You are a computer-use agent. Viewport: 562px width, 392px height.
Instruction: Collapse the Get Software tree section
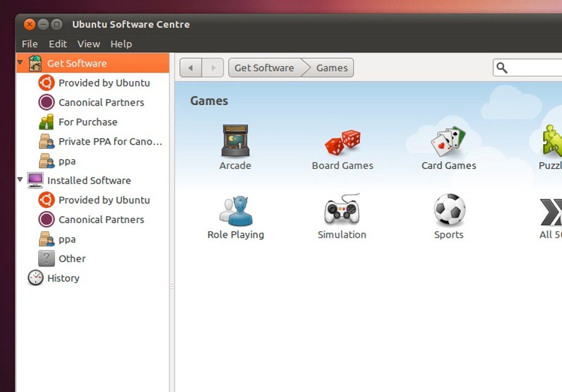[x=20, y=63]
